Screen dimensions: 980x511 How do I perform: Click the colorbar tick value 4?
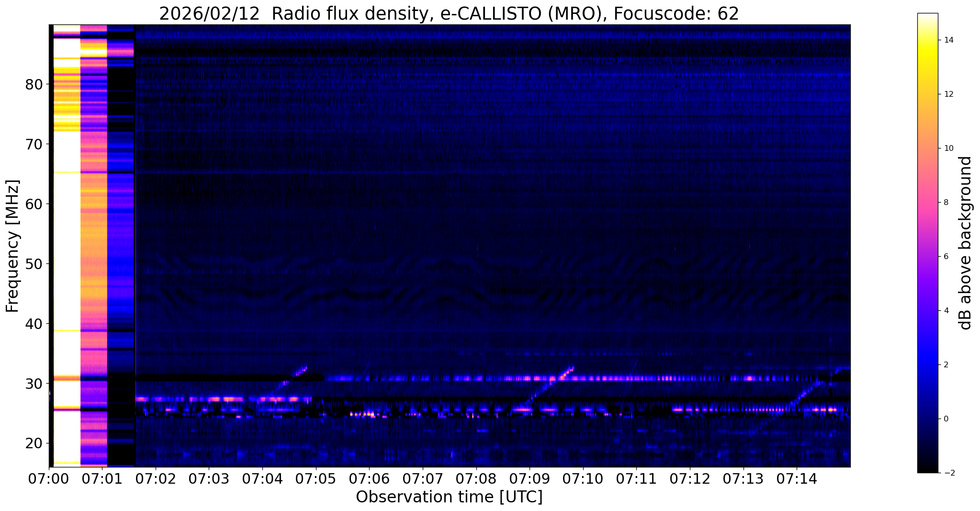(946, 311)
